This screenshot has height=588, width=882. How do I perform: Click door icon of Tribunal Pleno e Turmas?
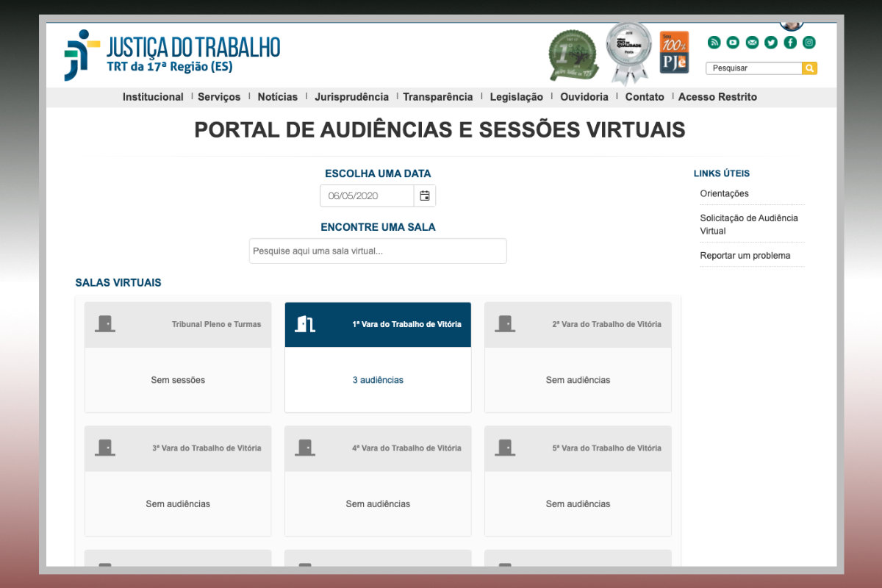(105, 323)
